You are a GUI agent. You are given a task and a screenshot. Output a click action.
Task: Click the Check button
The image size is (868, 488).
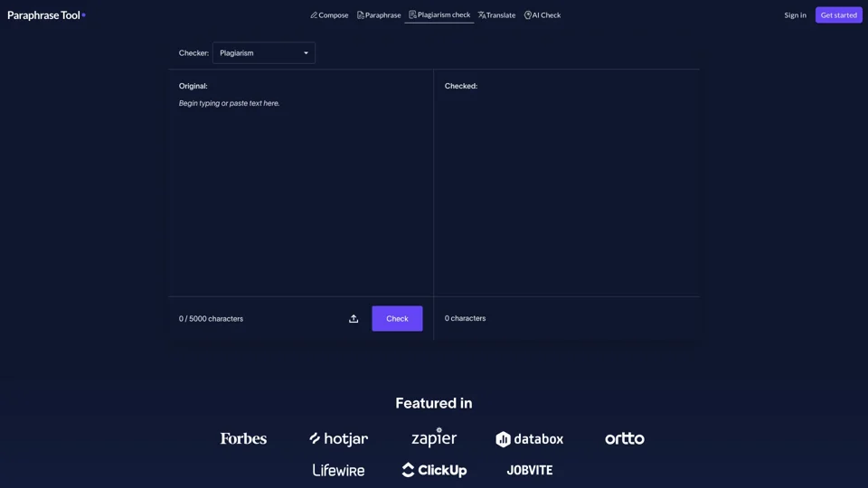[397, 319]
